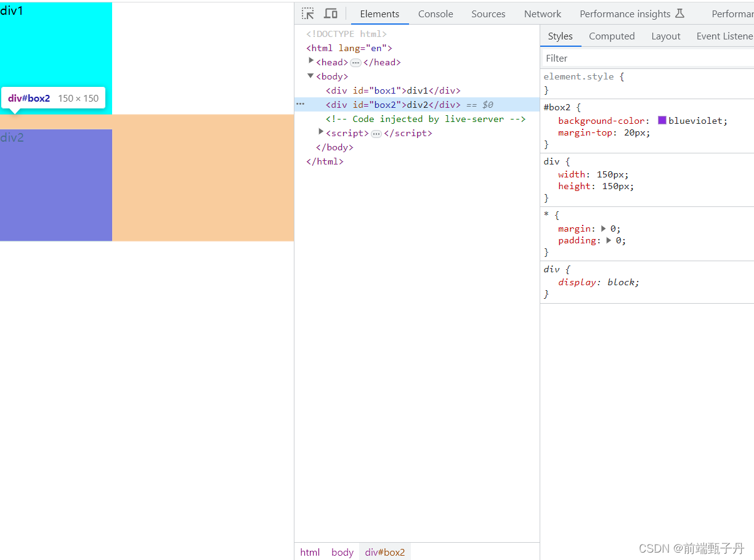
Task: Toggle the device toolbar icon
Action: click(x=331, y=14)
